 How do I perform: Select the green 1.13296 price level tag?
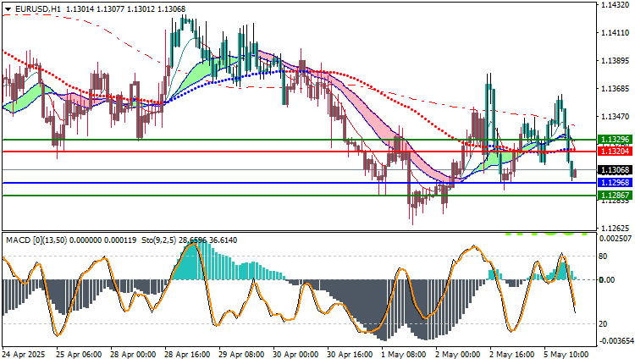(x=615, y=140)
